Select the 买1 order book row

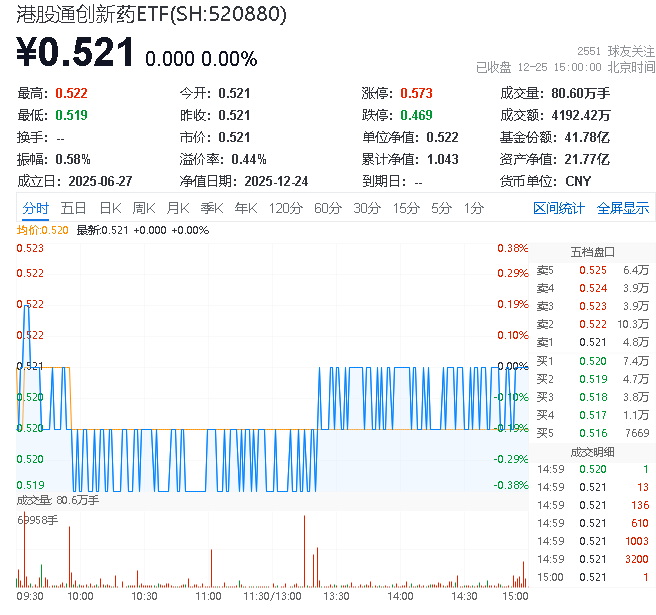pyautogui.click(x=593, y=360)
